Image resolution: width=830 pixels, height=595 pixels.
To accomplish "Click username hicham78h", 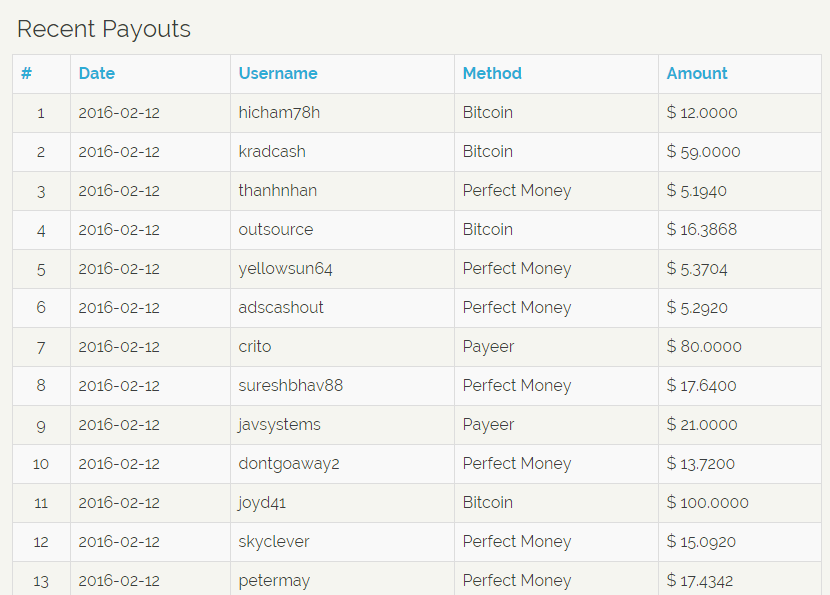I will tap(279, 112).
